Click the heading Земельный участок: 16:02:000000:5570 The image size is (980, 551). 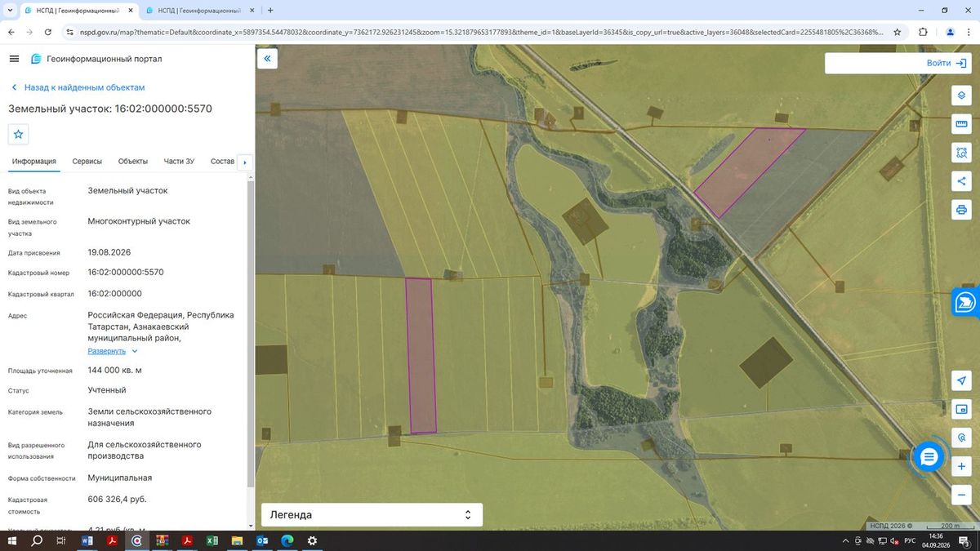point(110,108)
